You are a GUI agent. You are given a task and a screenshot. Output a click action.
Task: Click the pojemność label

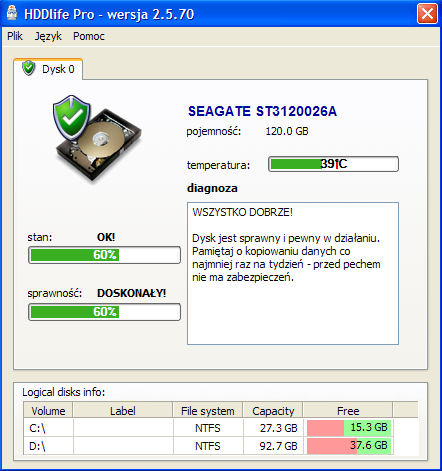(x=214, y=131)
